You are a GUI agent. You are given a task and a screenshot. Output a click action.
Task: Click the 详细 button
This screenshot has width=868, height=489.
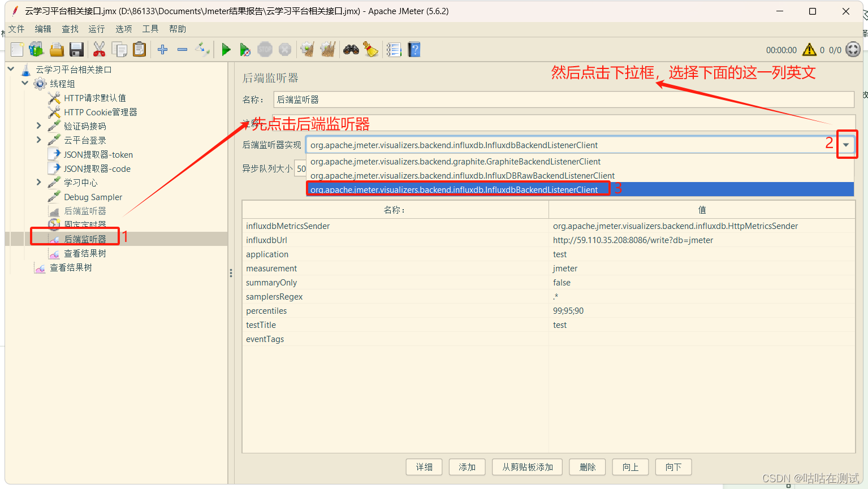424,467
